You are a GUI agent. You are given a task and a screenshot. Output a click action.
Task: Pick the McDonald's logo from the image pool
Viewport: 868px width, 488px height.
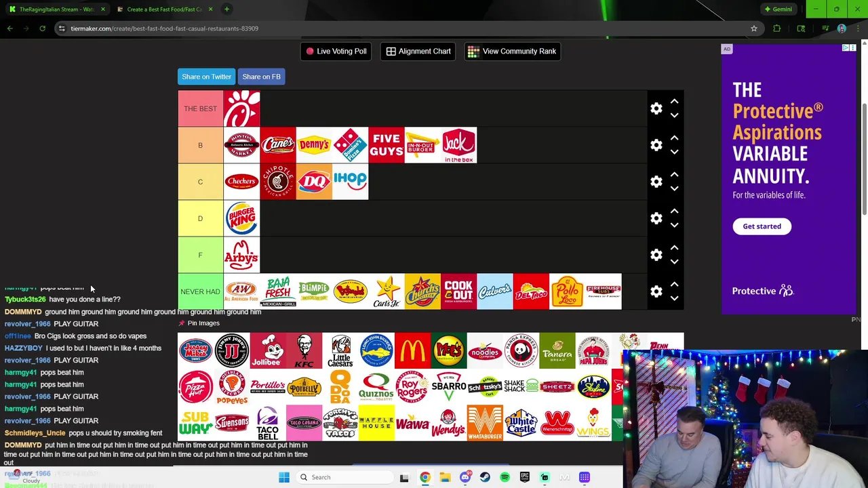point(412,350)
